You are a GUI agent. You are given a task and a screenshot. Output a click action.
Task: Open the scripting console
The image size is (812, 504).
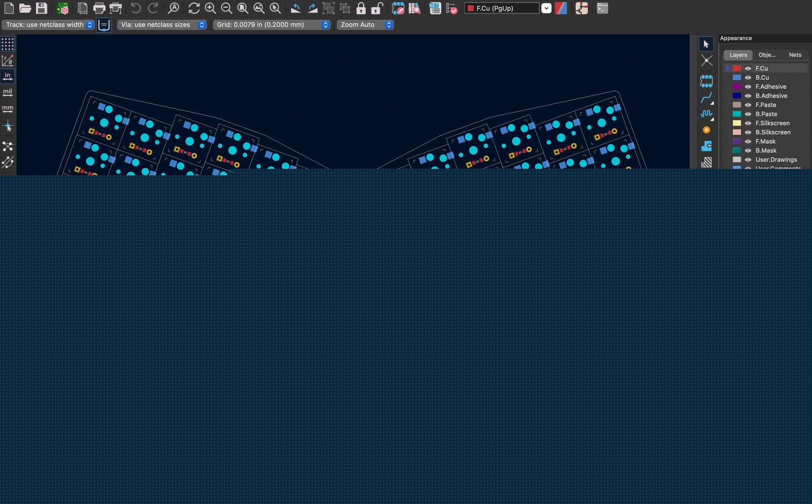[603, 8]
